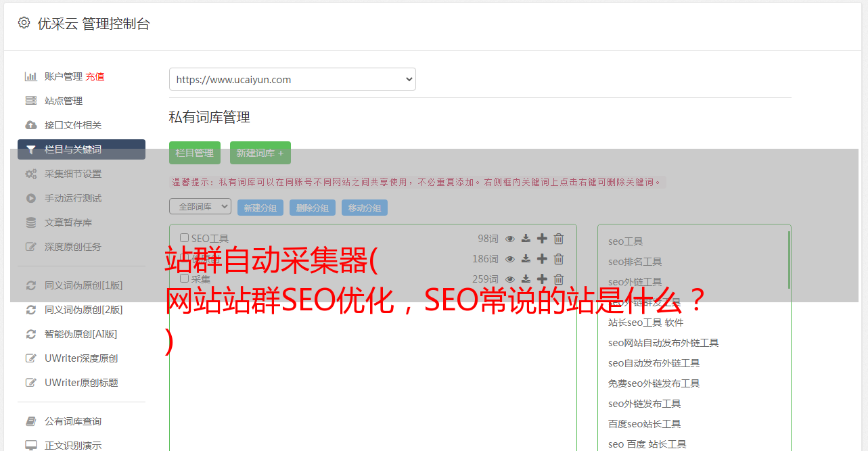Click the cloud upload icon for 接口文件相关
Viewport: 868px width, 451px height.
point(31,125)
